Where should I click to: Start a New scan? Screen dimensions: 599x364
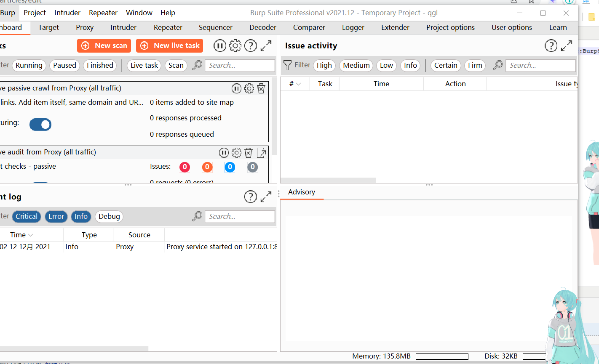pyautogui.click(x=104, y=45)
